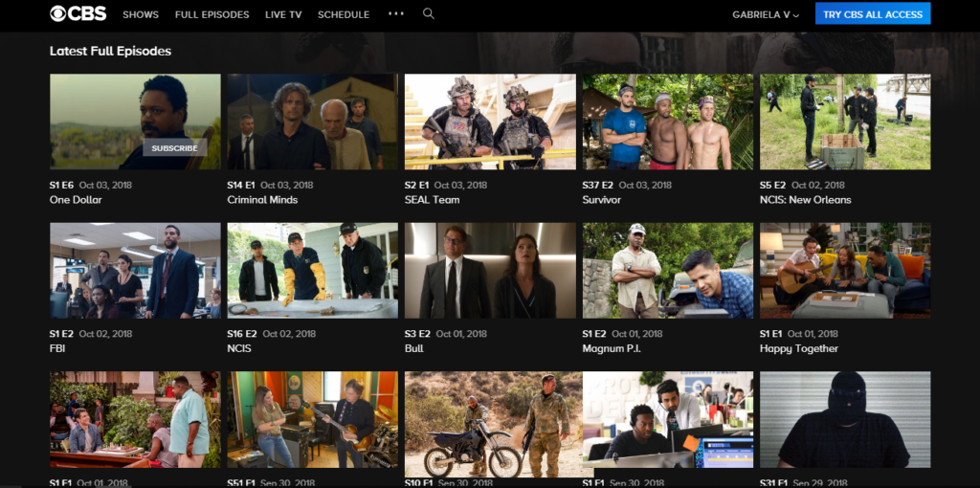Click the Criminal Minds title link
This screenshot has height=488, width=980.
[262, 200]
